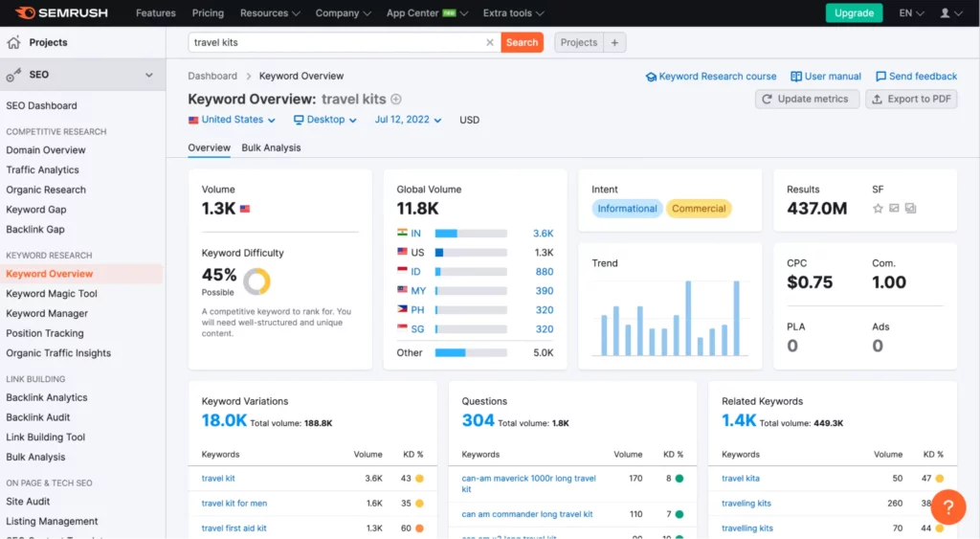This screenshot has width=980, height=539.
Task: Expand the Company menu
Action: point(344,13)
